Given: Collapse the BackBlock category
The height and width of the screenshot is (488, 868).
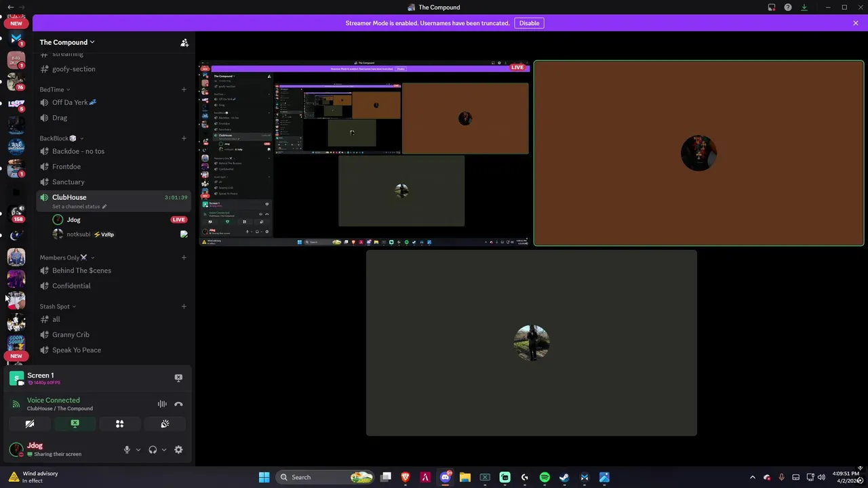Looking at the screenshot, I should (x=62, y=138).
